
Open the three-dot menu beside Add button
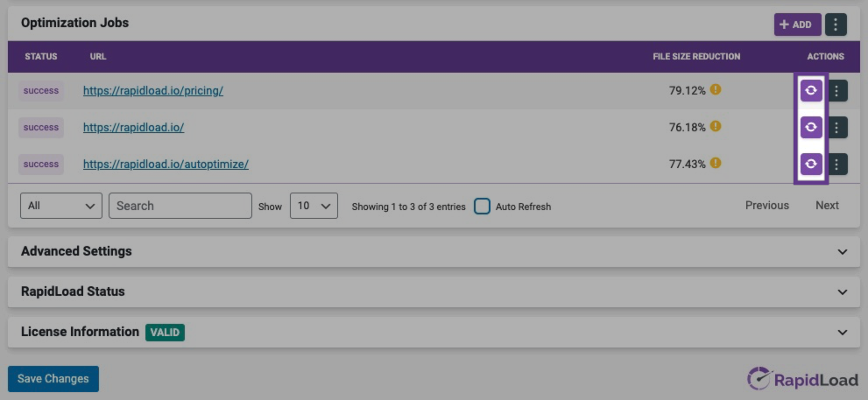click(x=836, y=25)
